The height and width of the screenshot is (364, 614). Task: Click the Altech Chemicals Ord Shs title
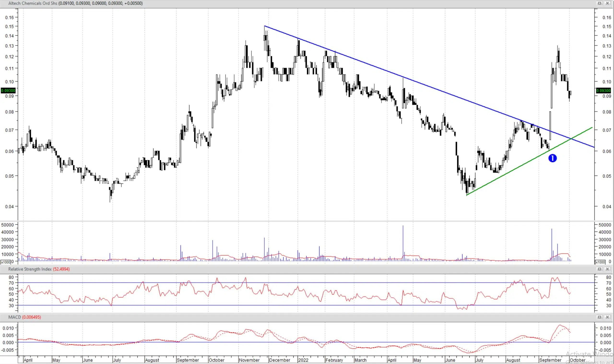tap(32, 3)
